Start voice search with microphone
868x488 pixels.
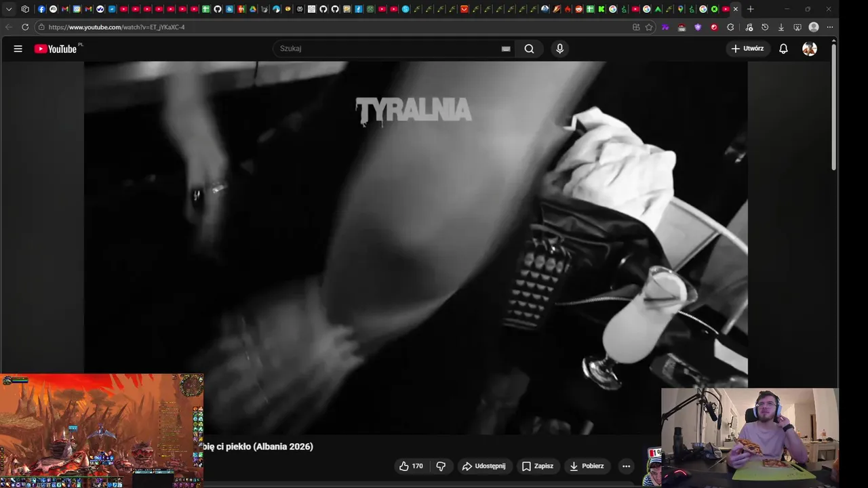[x=559, y=49]
